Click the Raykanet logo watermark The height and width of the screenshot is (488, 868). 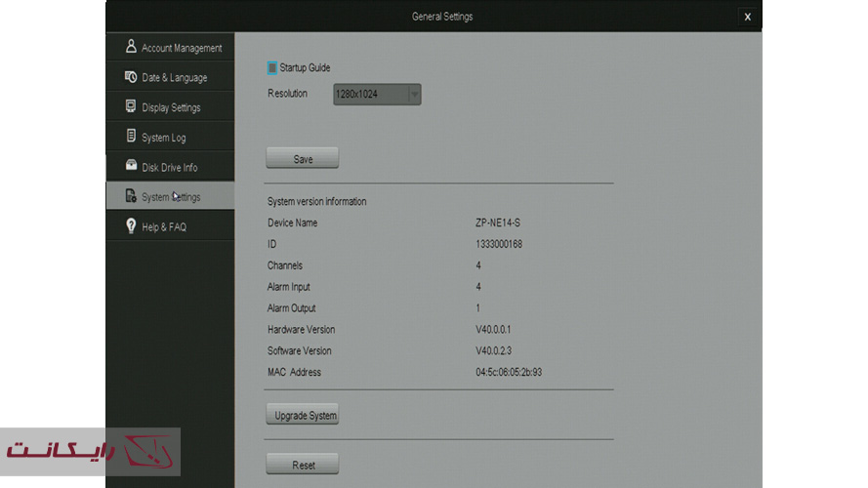tap(90, 452)
